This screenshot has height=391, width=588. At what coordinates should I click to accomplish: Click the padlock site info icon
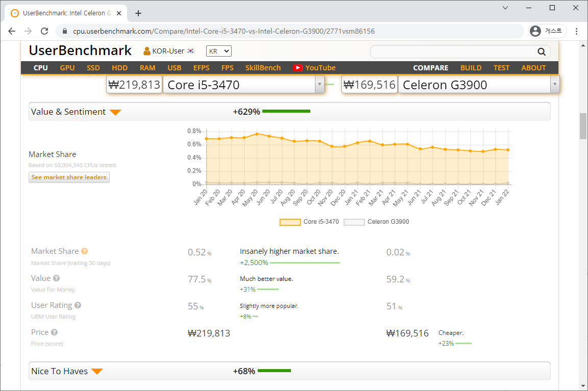click(65, 31)
